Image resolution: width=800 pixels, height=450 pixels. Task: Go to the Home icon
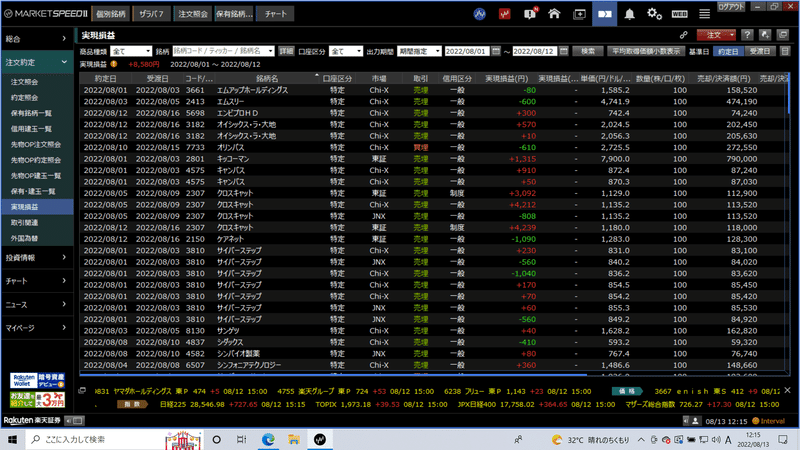coord(554,14)
